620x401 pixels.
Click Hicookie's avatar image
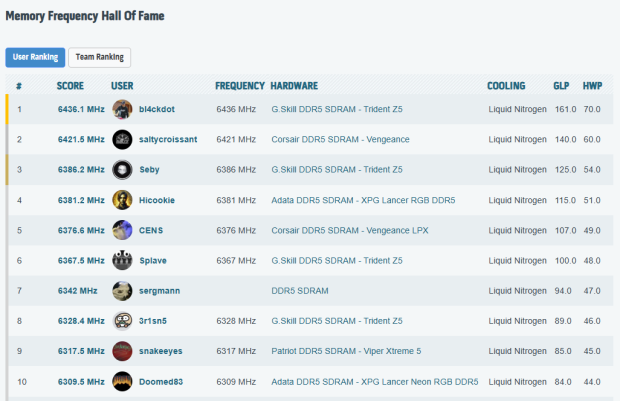(122, 200)
